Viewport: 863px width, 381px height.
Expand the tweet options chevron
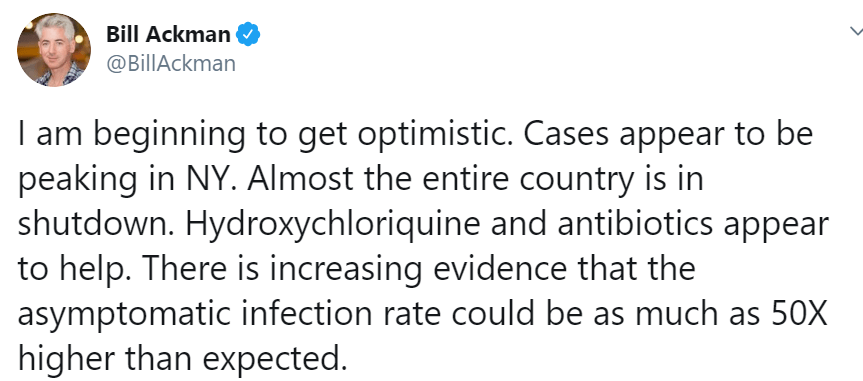point(856,32)
